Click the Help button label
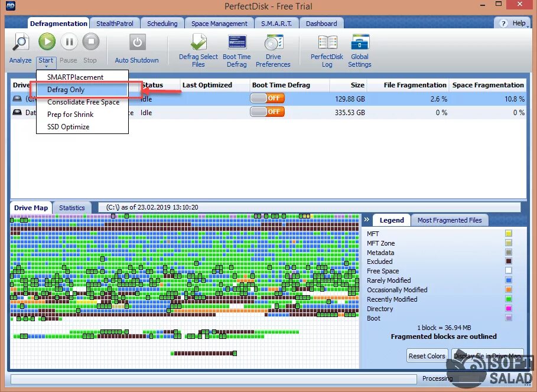The width and height of the screenshot is (537, 392). coord(519,23)
